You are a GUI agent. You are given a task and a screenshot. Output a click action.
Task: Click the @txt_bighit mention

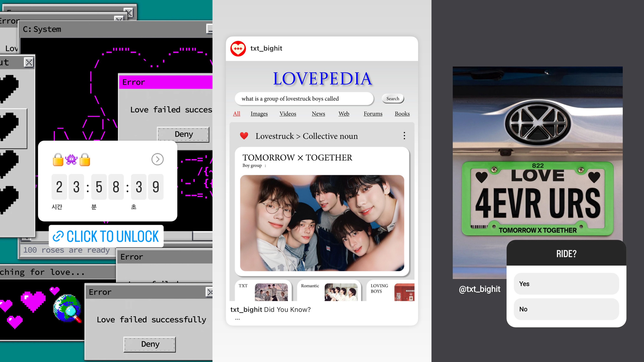pos(480,289)
